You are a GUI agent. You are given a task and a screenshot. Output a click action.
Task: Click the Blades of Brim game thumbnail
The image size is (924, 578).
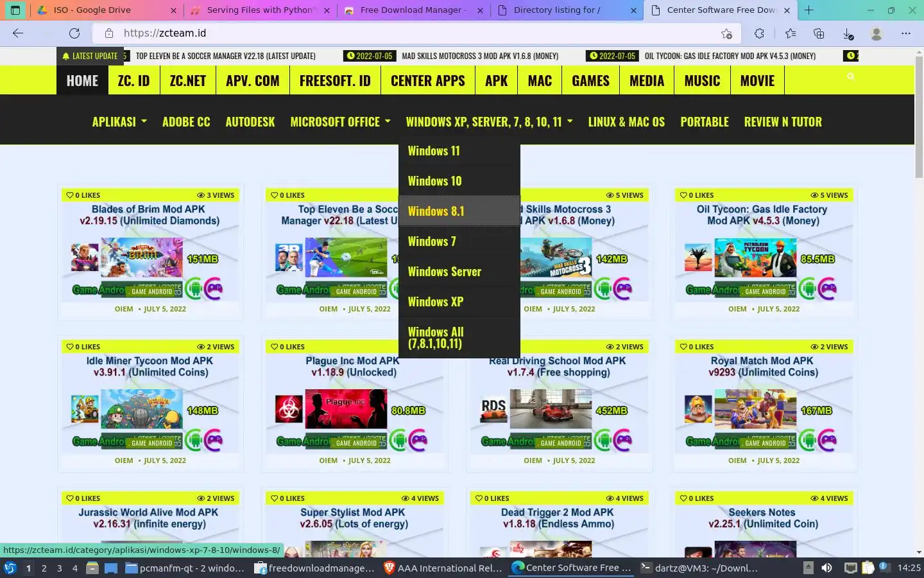(x=141, y=258)
